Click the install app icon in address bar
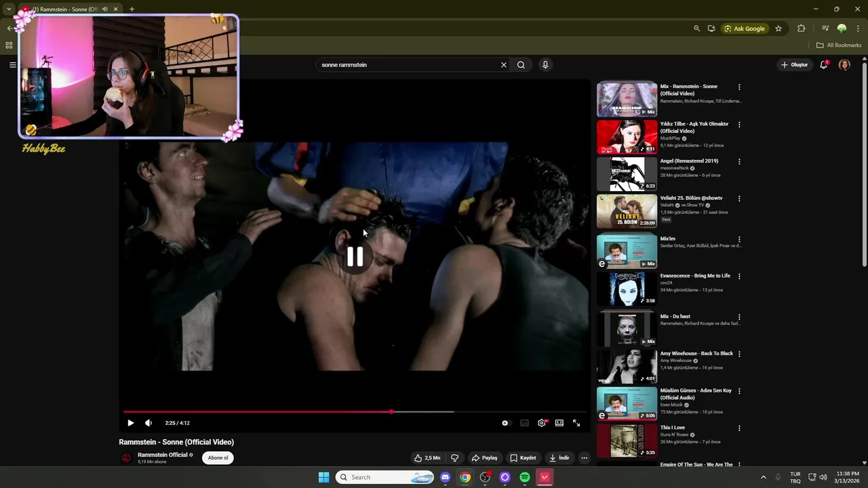This screenshot has height=488, width=868. (711, 28)
